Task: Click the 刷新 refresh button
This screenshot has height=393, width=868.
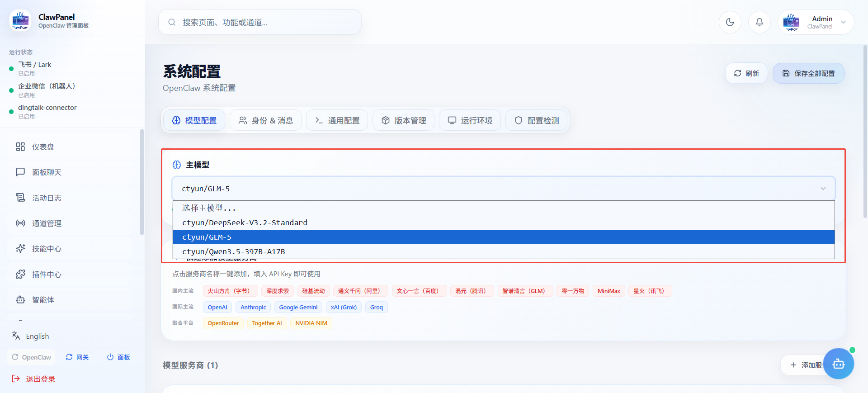Action: [746, 73]
